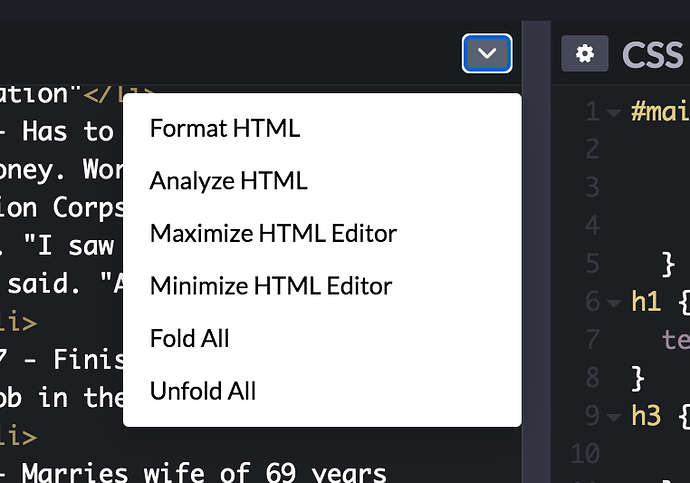
Task: Click the HTML editor dropdown chevron button
Action: coord(487,54)
